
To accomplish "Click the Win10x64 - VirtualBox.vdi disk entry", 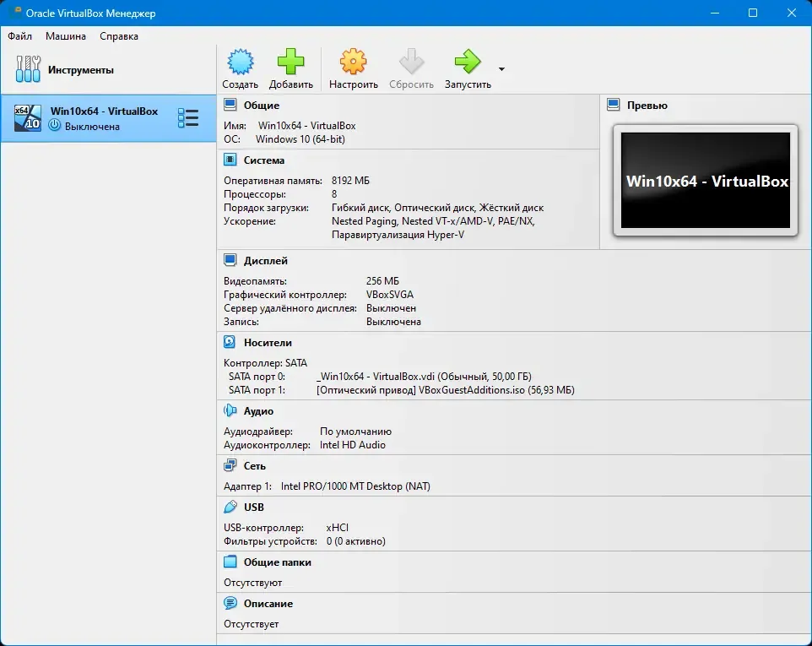I will [x=424, y=376].
